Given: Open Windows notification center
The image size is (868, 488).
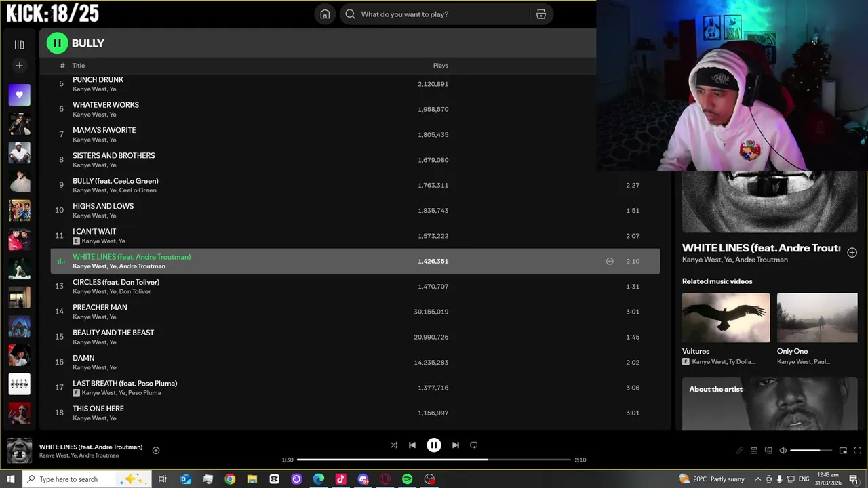Looking at the screenshot, I should coord(854,479).
